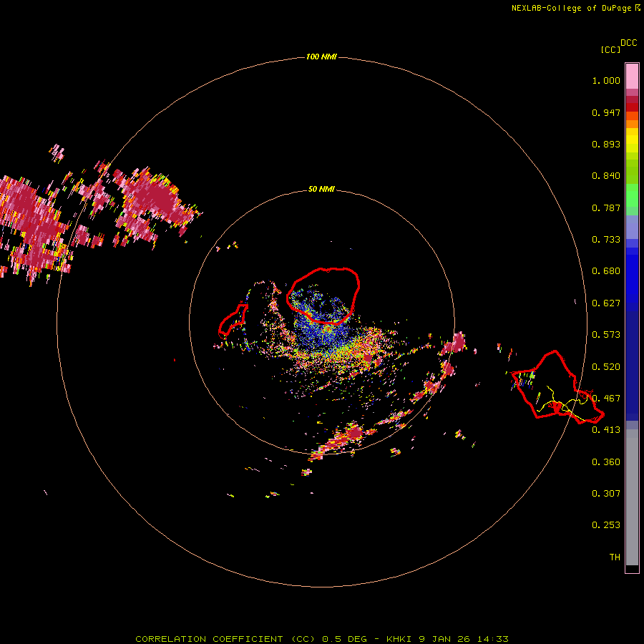Click the red-outlined island with yellow roads
Viewport: 644px width, 644px height.
click(x=557, y=387)
